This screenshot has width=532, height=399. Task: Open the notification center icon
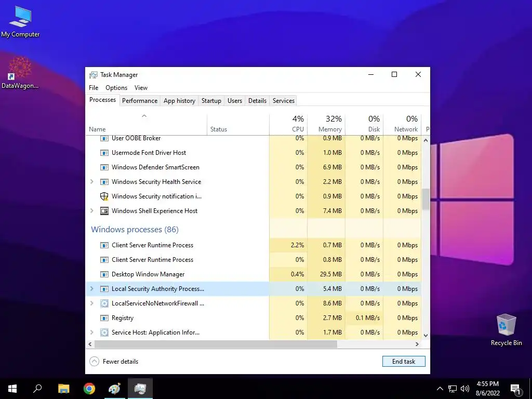pos(515,389)
